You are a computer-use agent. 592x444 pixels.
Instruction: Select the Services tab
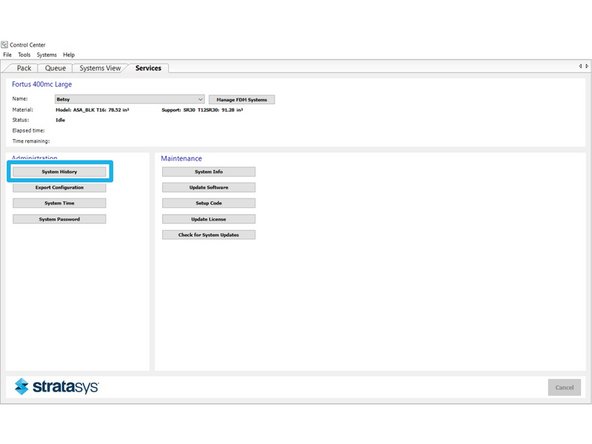pos(148,68)
